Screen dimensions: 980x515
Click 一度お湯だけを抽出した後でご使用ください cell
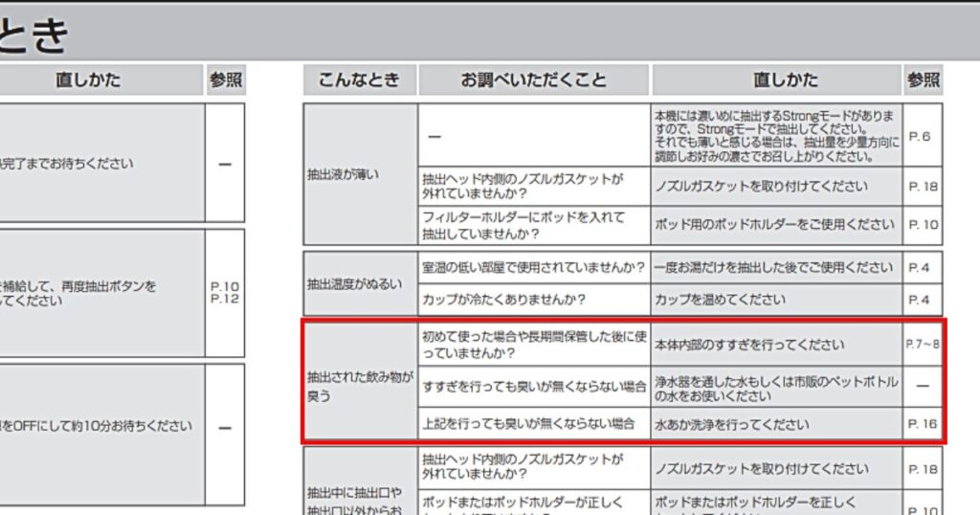pos(776,267)
